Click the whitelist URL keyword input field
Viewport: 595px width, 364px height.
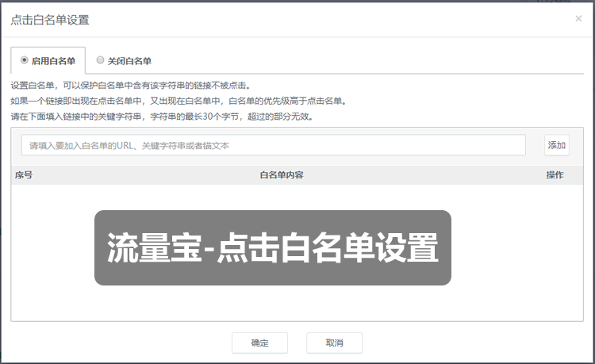(273, 145)
